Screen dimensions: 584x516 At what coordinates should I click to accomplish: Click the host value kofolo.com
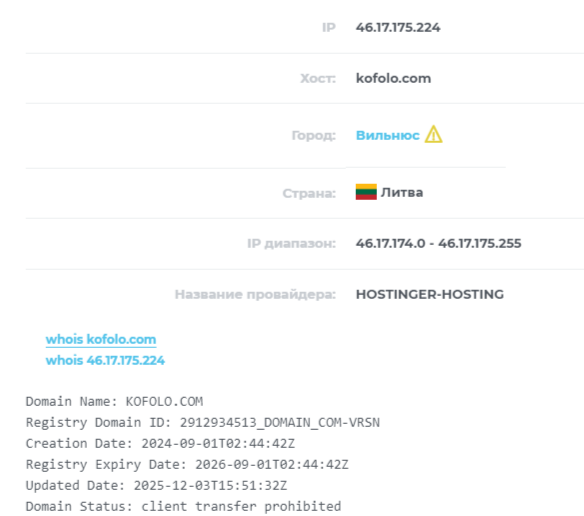393,78
